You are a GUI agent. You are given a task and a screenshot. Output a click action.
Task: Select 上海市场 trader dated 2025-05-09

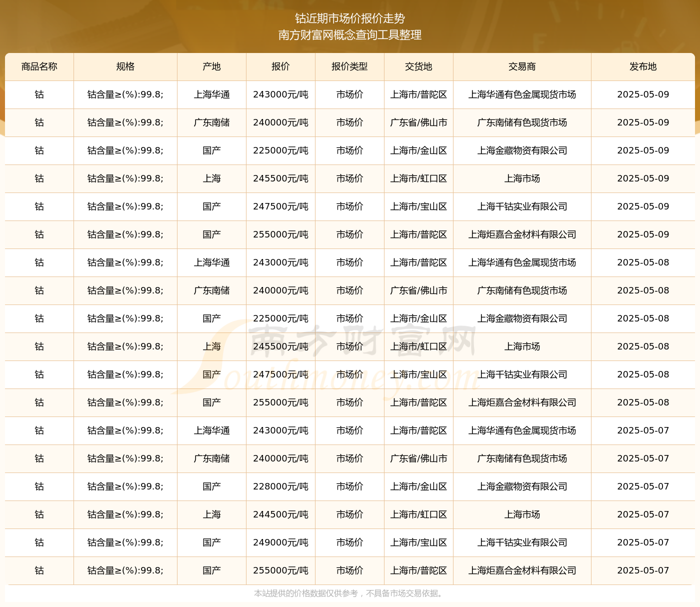pyautogui.click(x=522, y=178)
